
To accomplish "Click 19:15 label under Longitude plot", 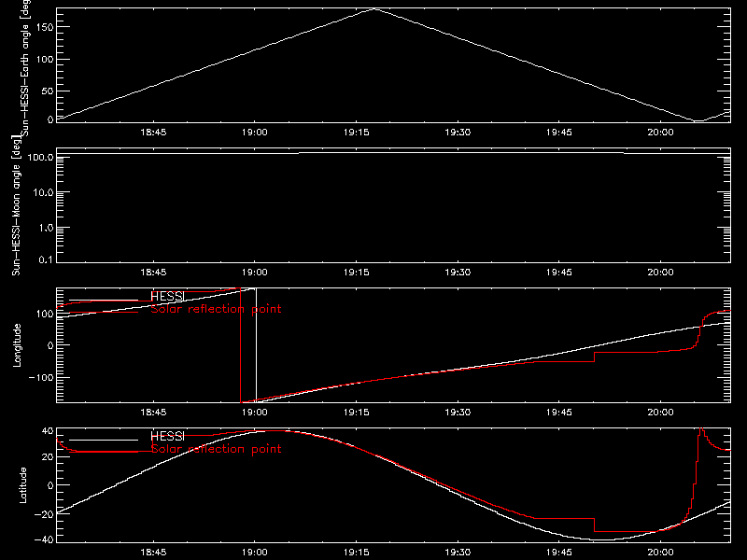I will pyautogui.click(x=357, y=412).
